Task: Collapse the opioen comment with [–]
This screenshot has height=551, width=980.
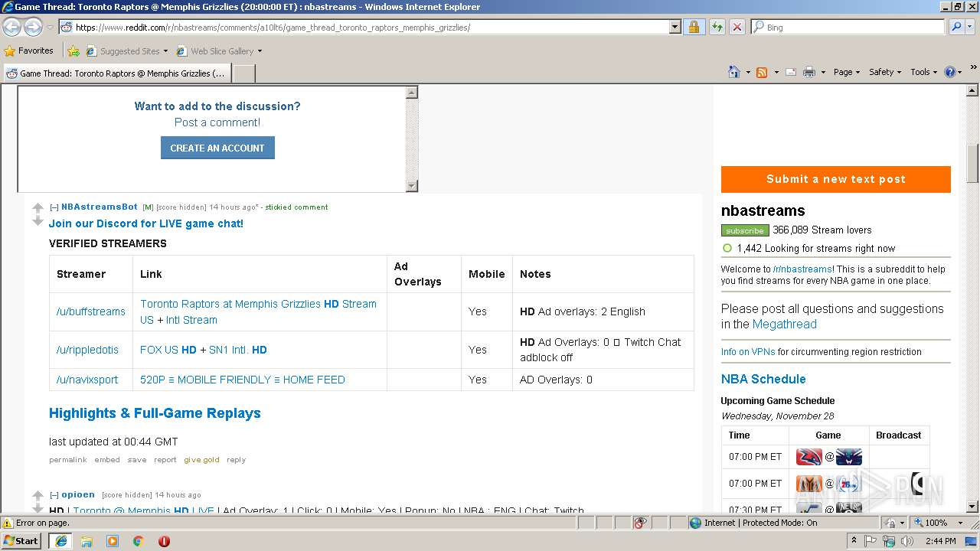Action: 54,494
